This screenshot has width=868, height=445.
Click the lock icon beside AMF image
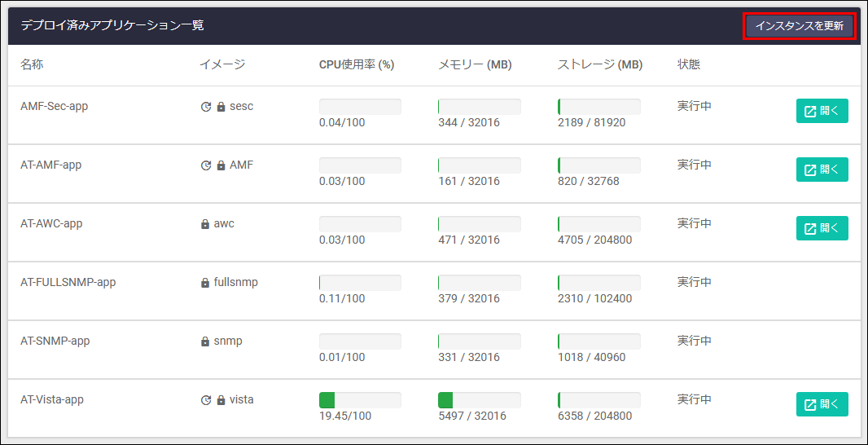coord(221,165)
